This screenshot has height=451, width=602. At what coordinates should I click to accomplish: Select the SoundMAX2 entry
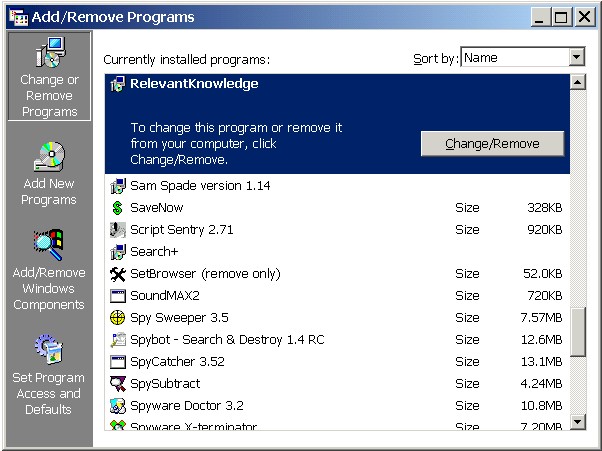(337, 296)
